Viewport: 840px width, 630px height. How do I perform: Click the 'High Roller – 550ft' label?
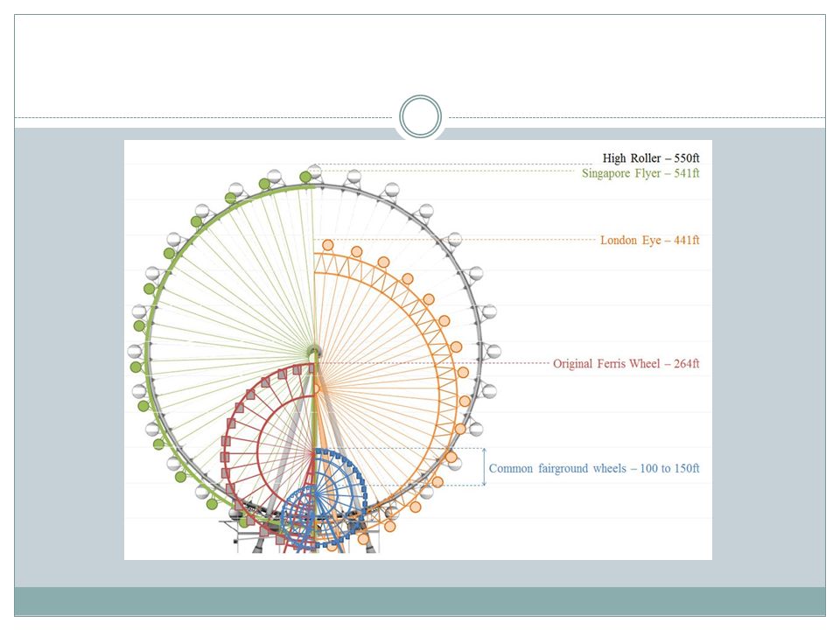click(x=650, y=158)
